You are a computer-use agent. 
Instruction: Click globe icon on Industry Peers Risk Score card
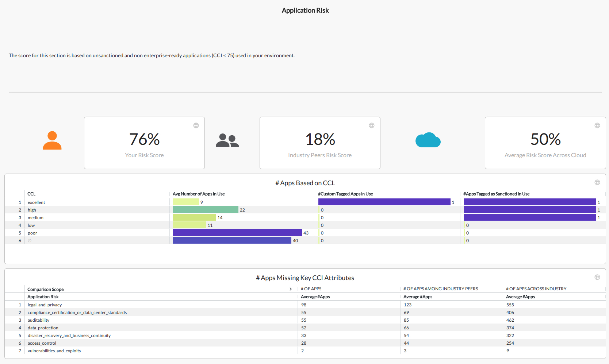pyautogui.click(x=372, y=125)
